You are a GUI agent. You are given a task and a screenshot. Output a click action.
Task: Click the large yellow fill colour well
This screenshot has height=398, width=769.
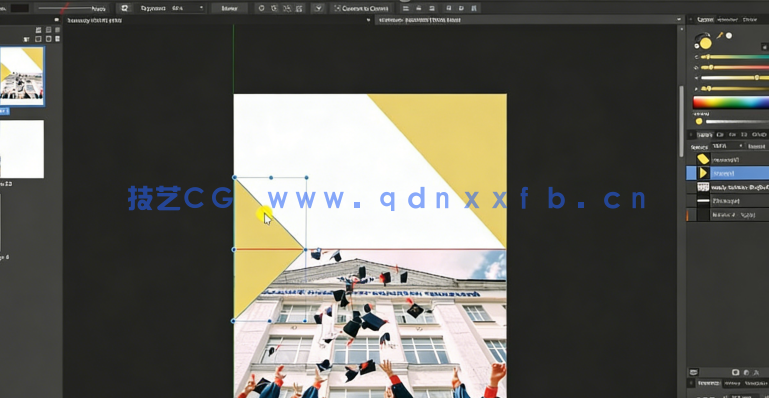pos(705,43)
